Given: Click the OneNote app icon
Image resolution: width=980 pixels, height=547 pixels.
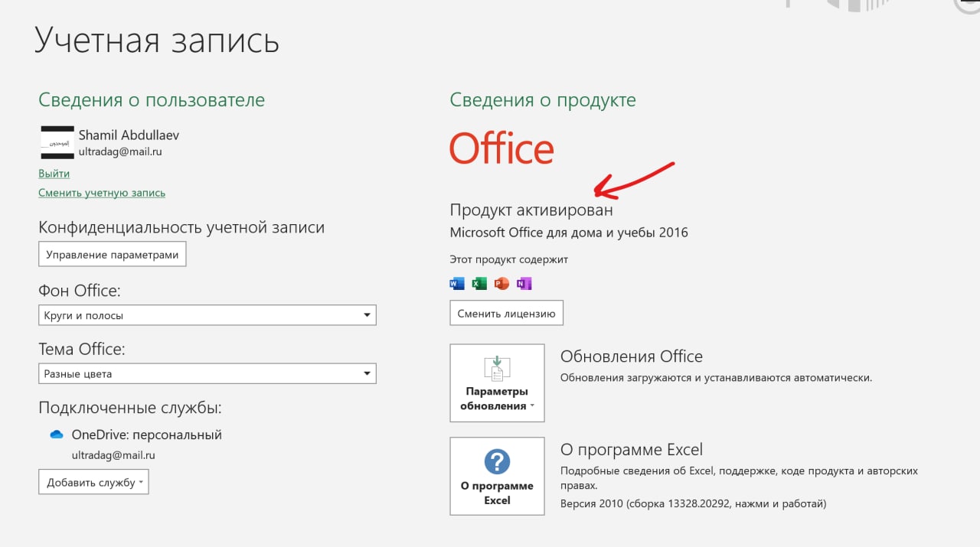Looking at the screenshot, I should [x=524, y=284].
